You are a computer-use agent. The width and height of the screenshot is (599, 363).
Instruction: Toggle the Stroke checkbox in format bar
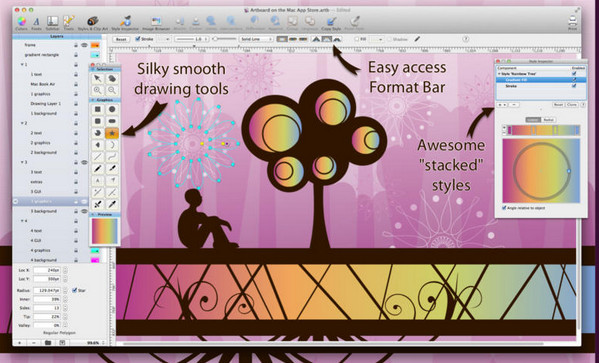click(138, 39)
